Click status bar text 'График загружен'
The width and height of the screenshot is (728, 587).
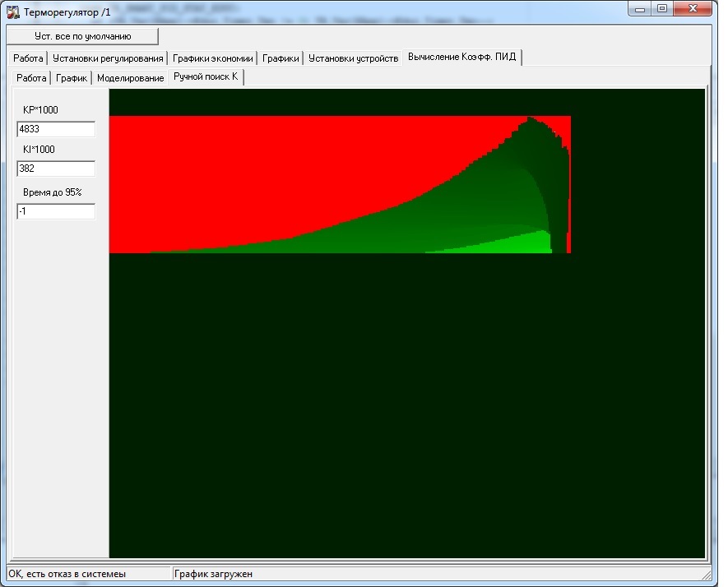coord(213,574)
